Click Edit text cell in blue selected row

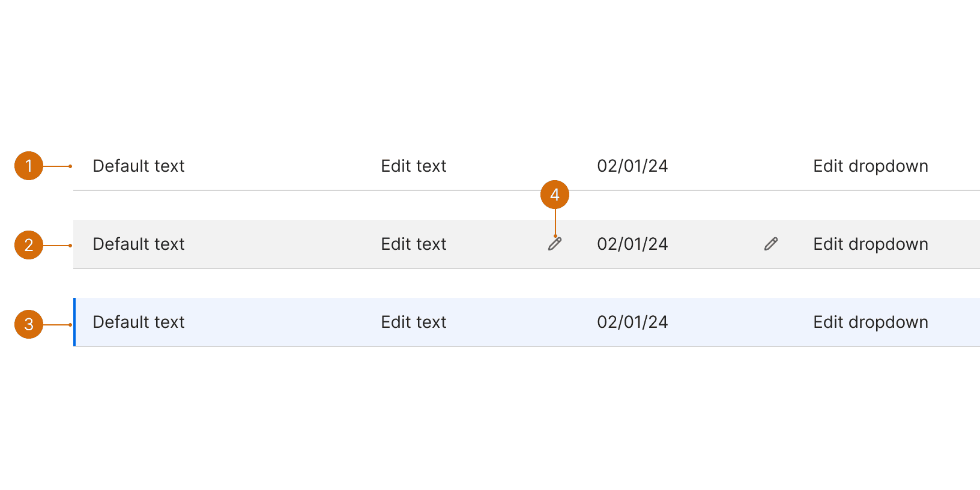(x=414, y=322)
